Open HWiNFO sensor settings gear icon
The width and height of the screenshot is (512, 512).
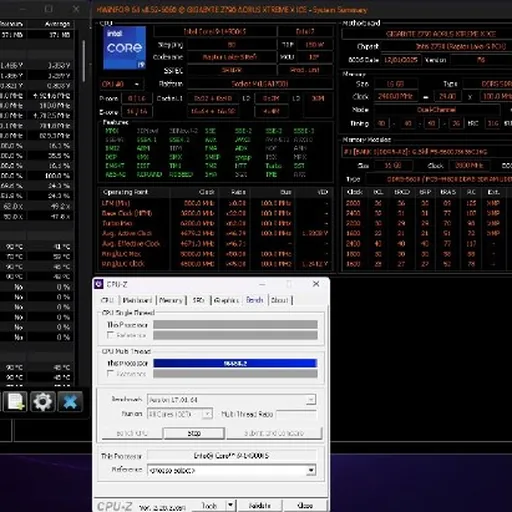[42, 401]
